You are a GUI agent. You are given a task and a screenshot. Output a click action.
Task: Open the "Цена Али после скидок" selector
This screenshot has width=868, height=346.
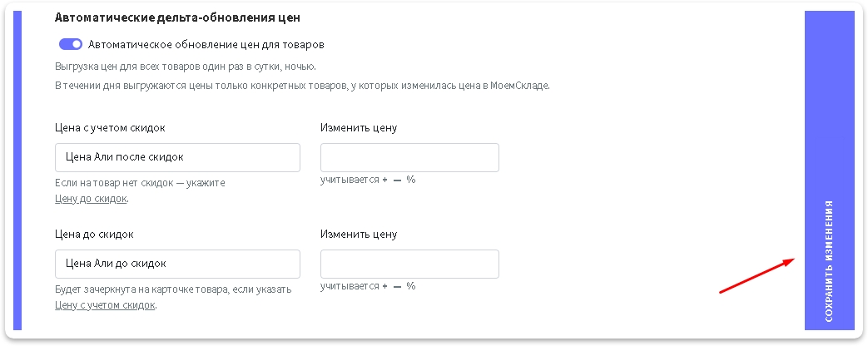pyautogui.click(x=176, y=157)
